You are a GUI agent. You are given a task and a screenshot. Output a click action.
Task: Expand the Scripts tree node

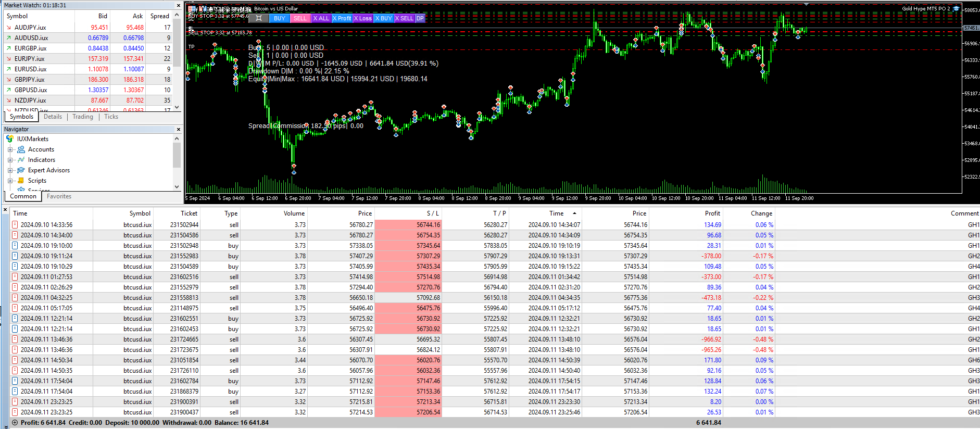(x=10, y=181)
